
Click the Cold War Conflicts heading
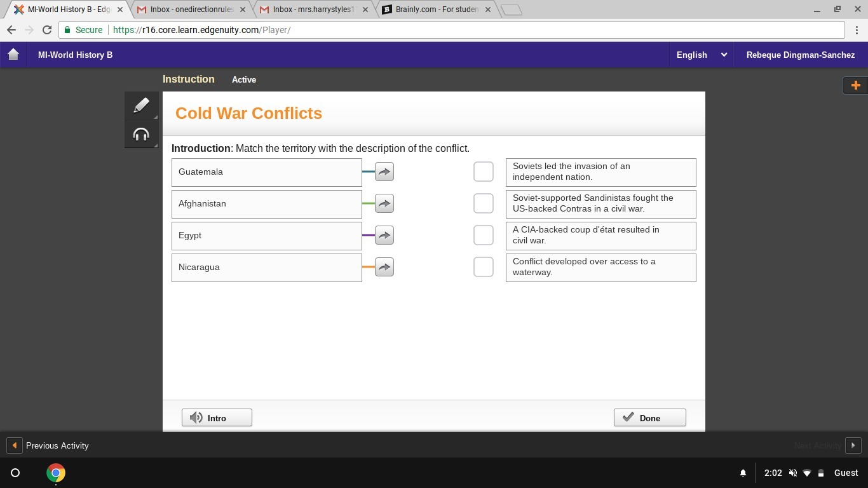[249, 113]
